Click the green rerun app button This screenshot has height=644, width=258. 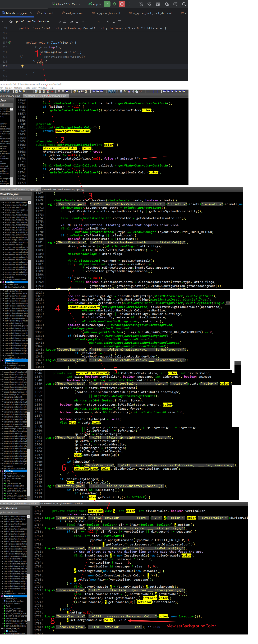(107, 4)
